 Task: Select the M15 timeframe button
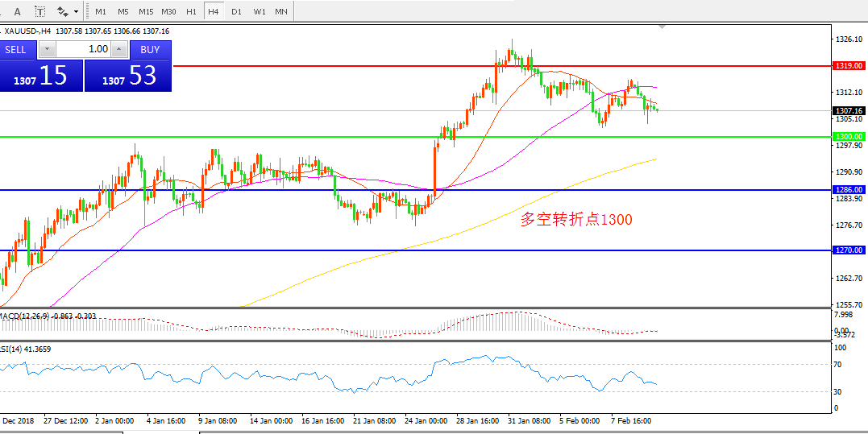146,11
